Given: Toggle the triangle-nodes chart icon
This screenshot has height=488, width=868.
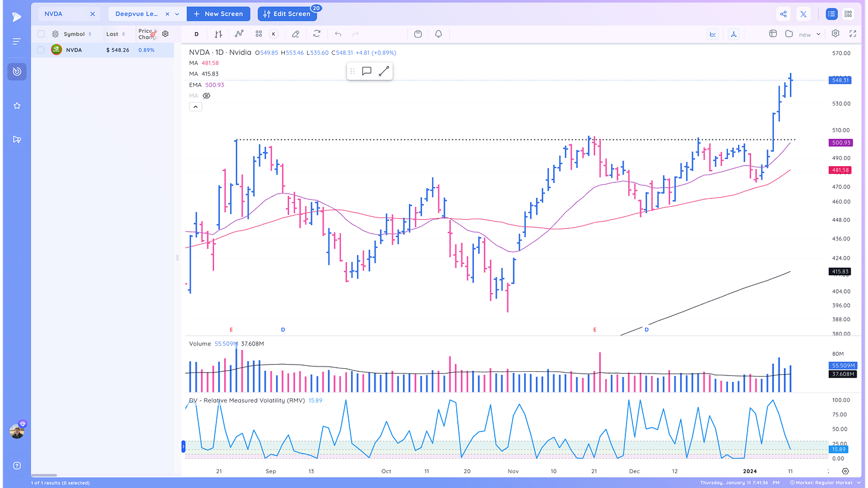Looking at the screenshot, I should pyautogui.click(x=733, y=34).
